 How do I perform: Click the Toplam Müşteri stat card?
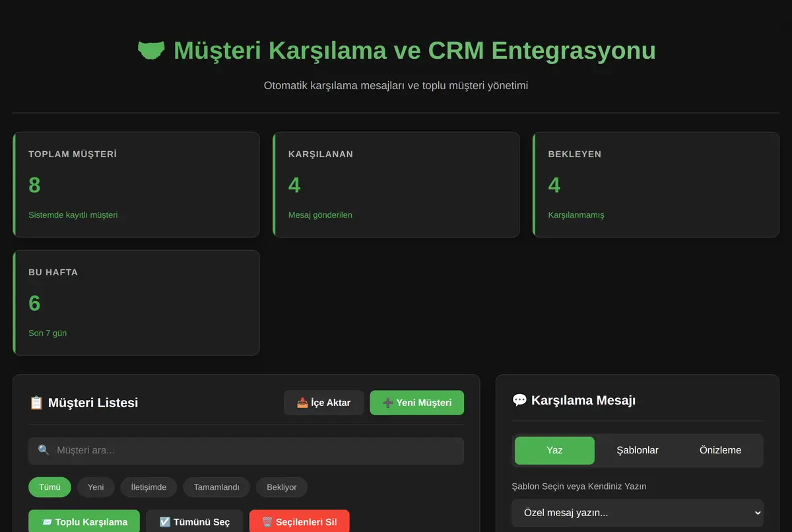coord(136,185)
